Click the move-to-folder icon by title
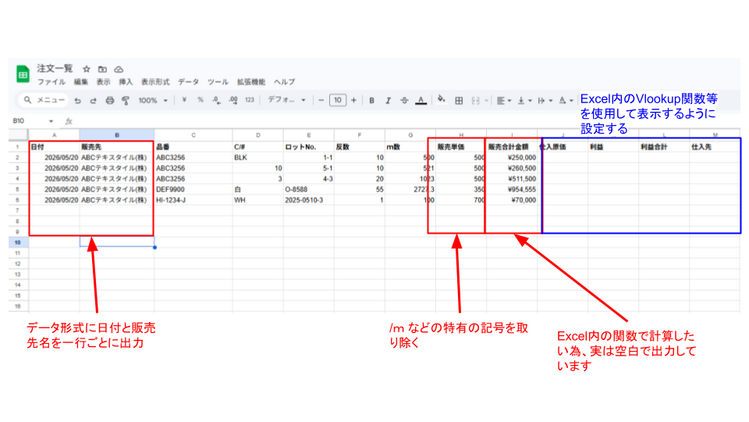 [102, 69]
